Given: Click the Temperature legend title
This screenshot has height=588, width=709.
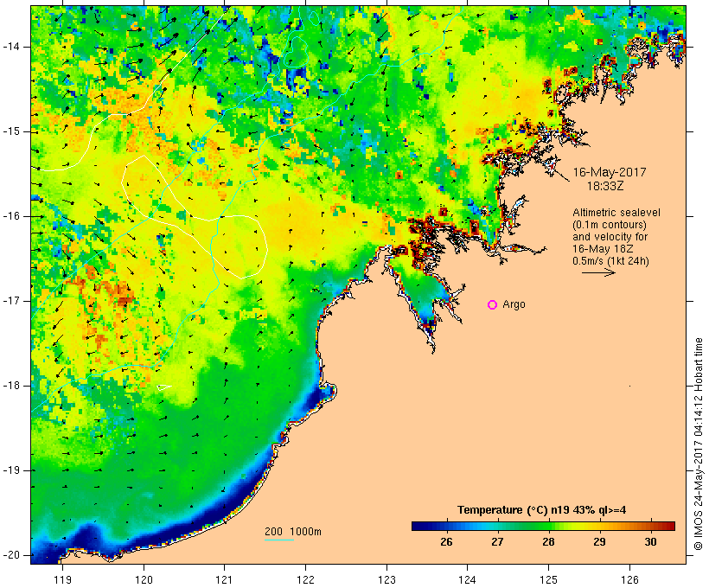Looking at the screenshot, I should (x=542, y=510).
